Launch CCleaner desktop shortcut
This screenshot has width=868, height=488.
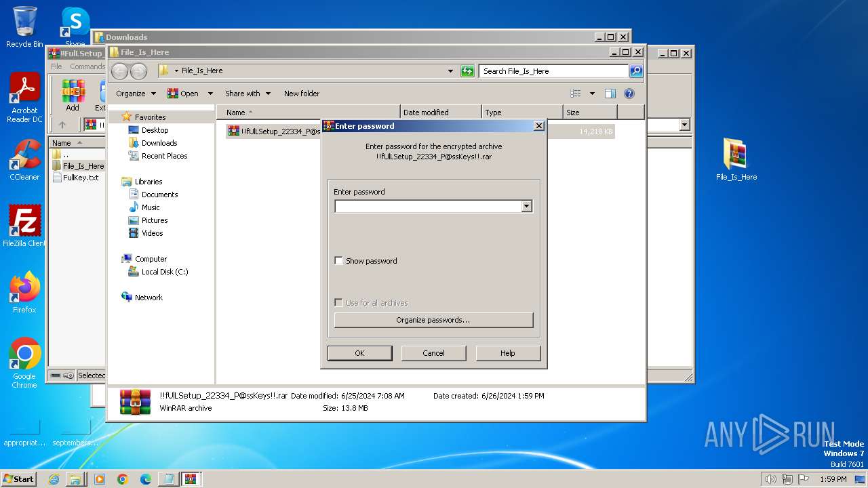click(24, 160)
